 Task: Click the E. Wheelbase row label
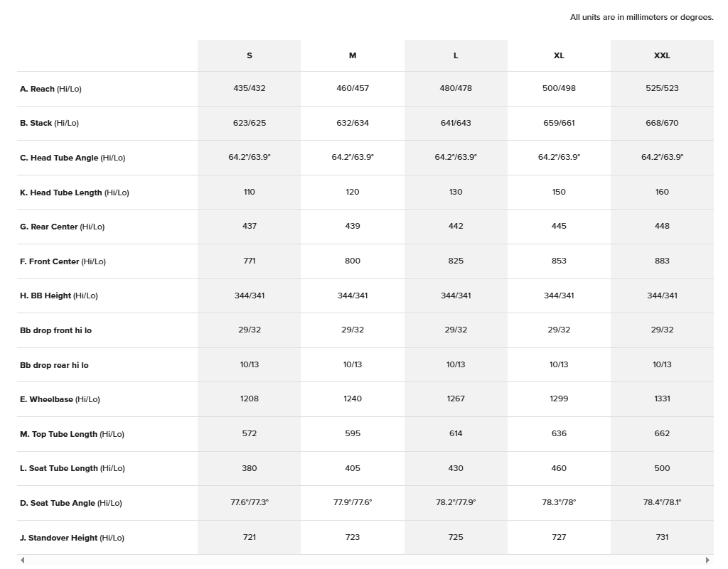[60, 400]
